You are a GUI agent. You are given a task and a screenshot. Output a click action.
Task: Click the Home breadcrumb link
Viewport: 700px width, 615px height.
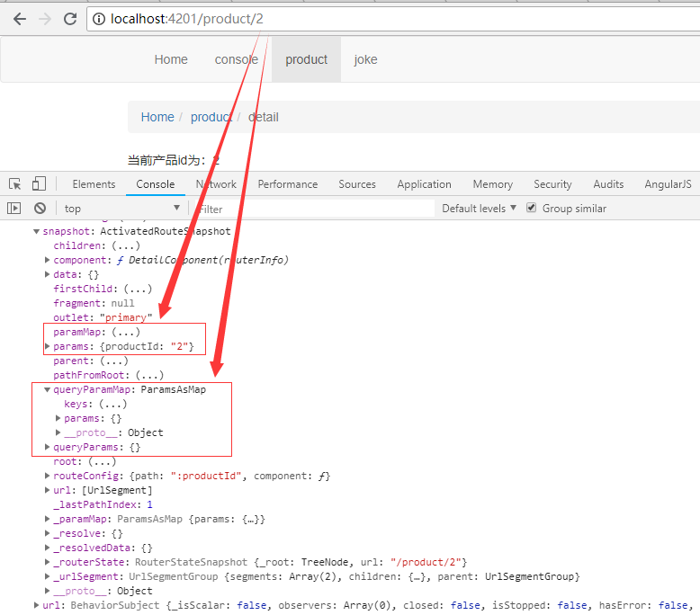(157, 117)
